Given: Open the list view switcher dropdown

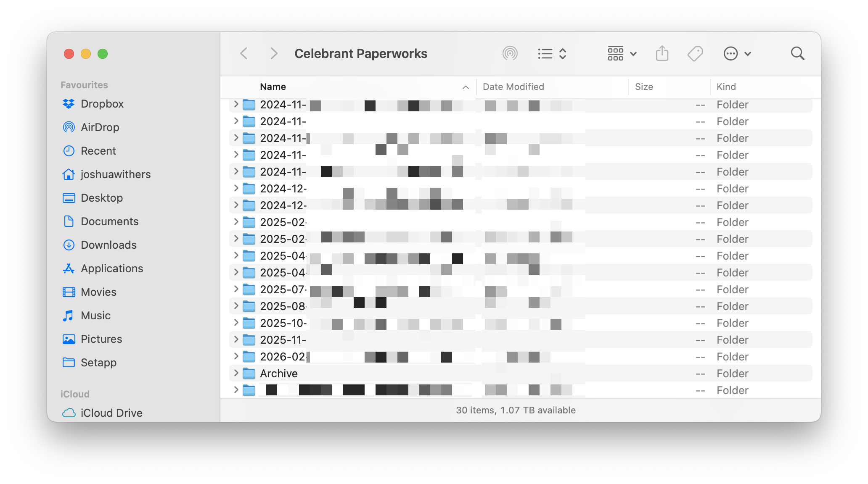Looking at the screenshot, I should (552, 54).
